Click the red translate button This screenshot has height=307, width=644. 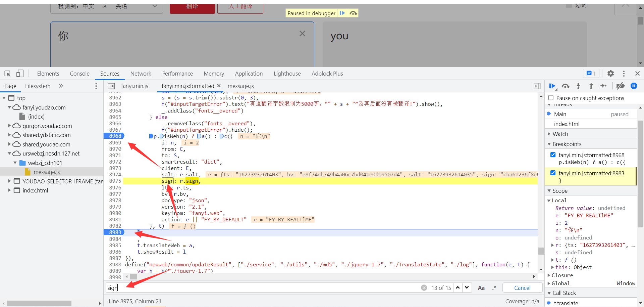(x=192, y=7)
